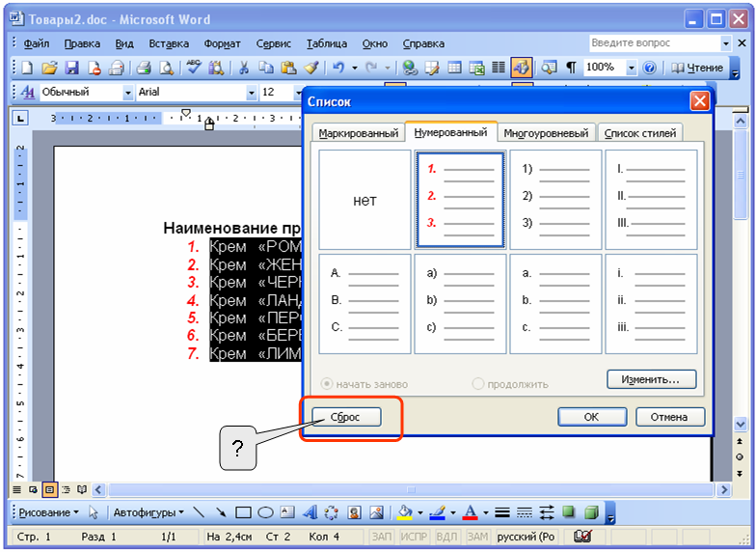This screenshot has width=756, height=552.
Task: Select the Rectangle drawing tool
Action: [243, 512]
